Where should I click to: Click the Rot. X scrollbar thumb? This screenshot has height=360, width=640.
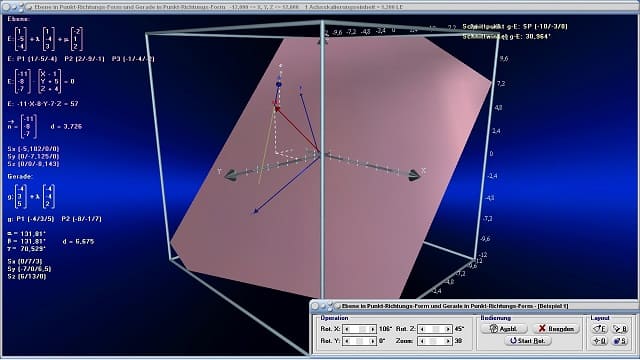pyautogui.click(x=362, y=329)
